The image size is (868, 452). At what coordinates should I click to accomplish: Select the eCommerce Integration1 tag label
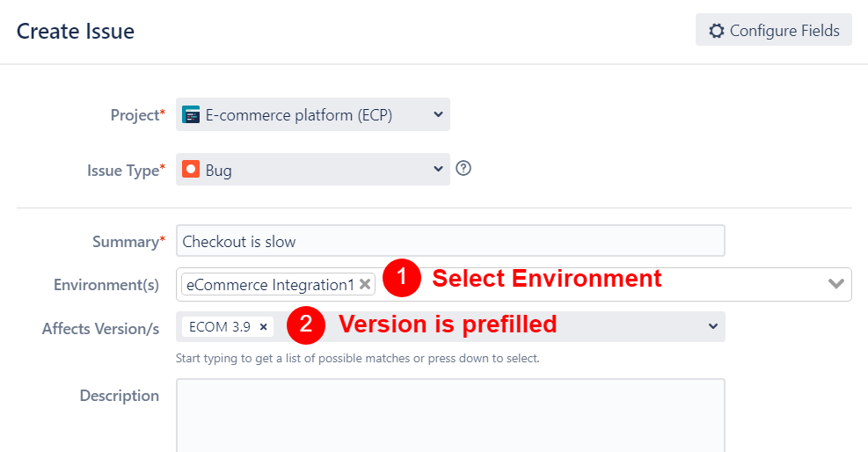point(269,284)
